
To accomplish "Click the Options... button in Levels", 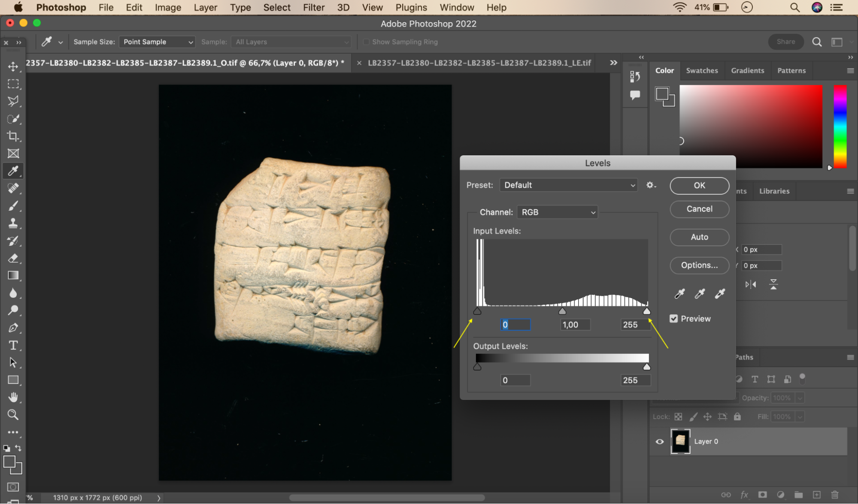I will [x=699, y=266].
